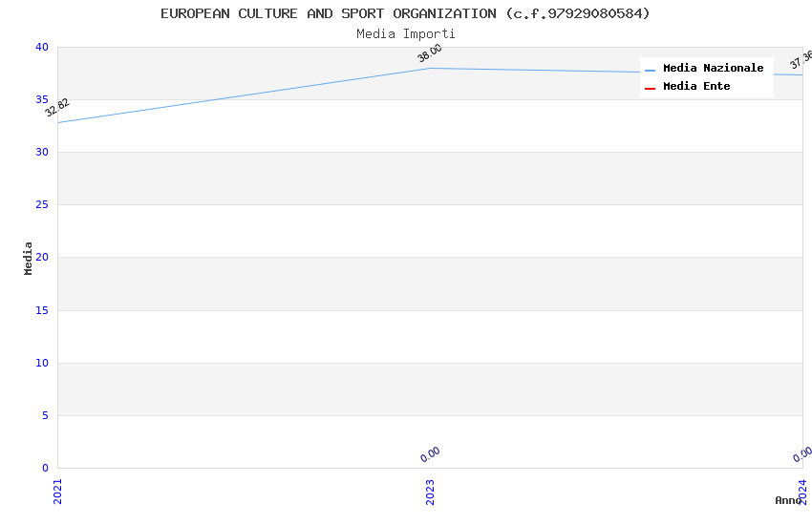Click the 37.36 data label at 2024
The image size is (812, 525).
(801, 59)
